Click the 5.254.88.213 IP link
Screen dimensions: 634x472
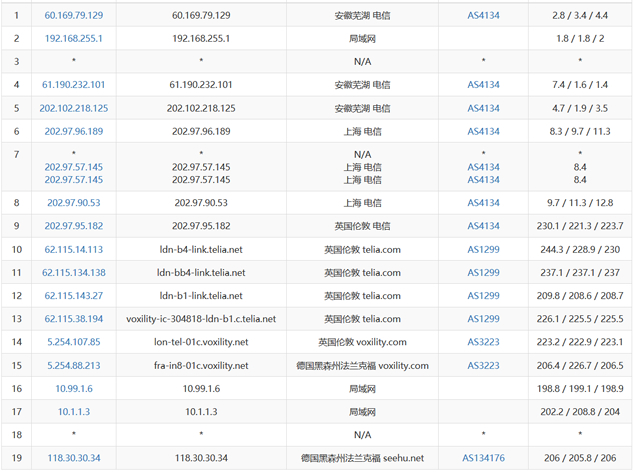tap(74, 366)
